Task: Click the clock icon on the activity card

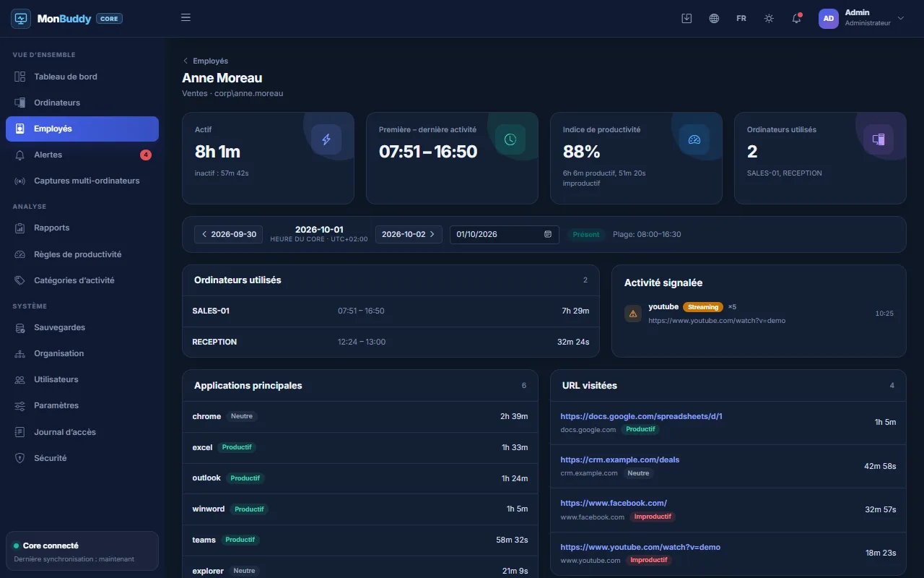Action: (x=510, y=139)
